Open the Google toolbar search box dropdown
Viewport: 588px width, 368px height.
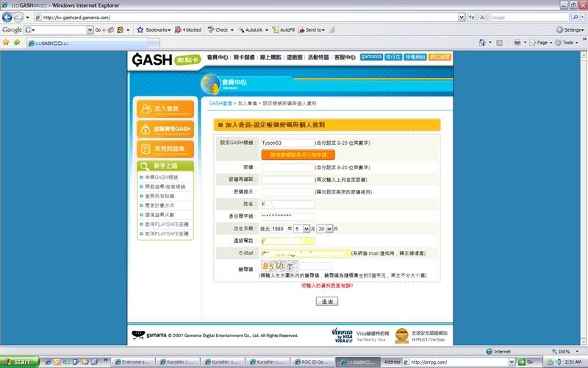90,29
